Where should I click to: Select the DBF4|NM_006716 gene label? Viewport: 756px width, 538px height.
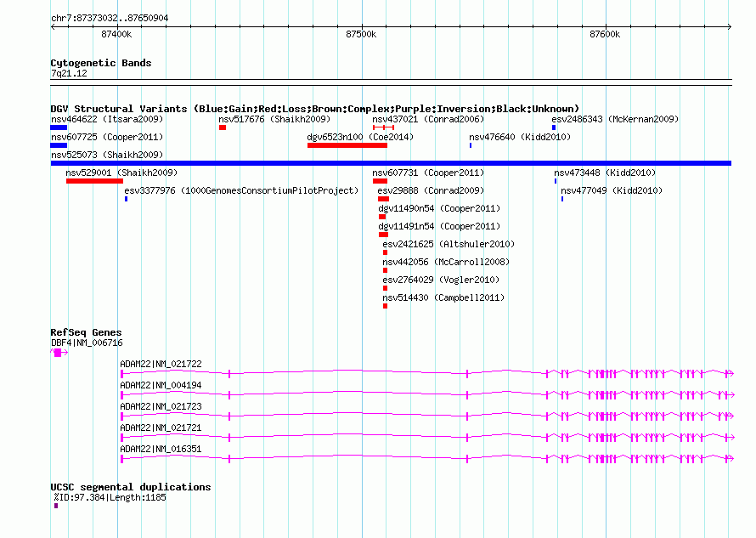[x=87, y=343]
